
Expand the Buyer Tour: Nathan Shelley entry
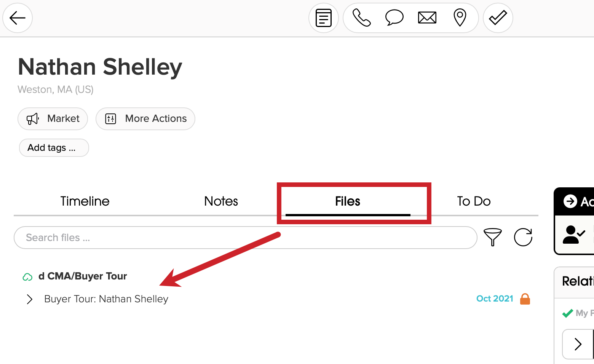point(30,299)
